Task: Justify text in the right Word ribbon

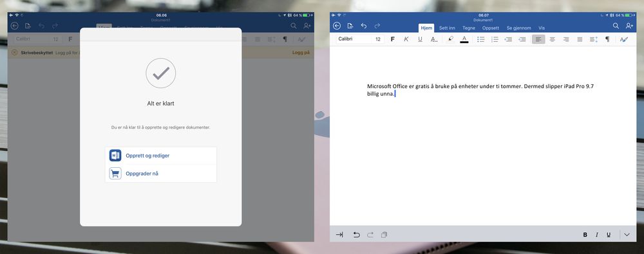Action: pos(580,39)
